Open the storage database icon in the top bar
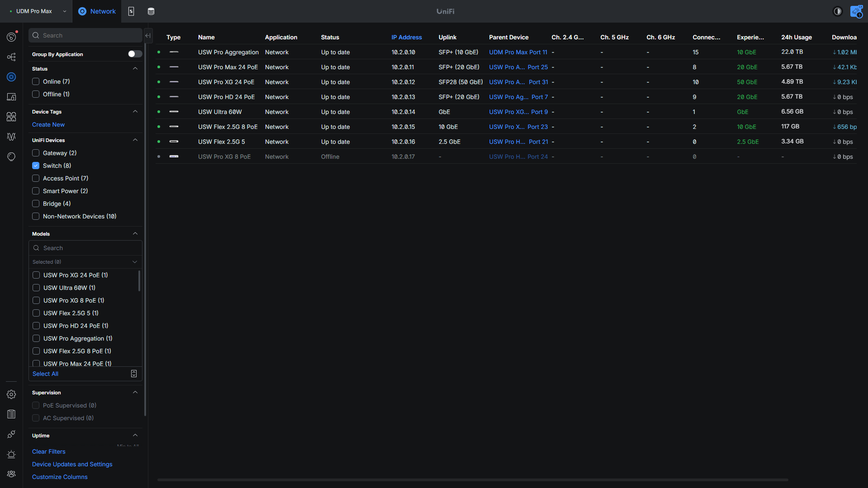 [x=151, y=11]
